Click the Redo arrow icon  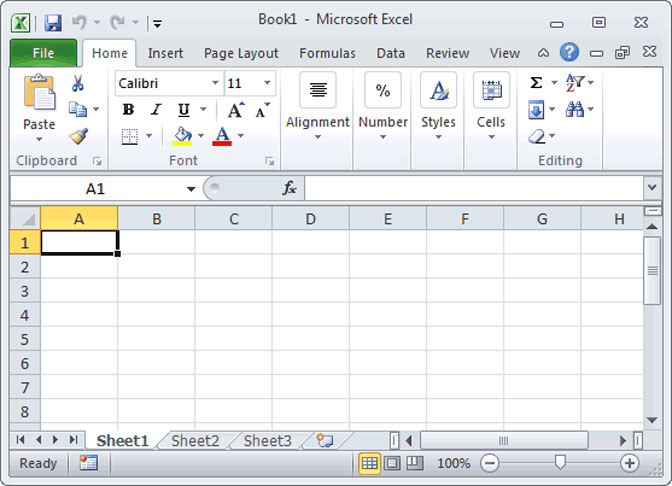(x=117, y=22)
